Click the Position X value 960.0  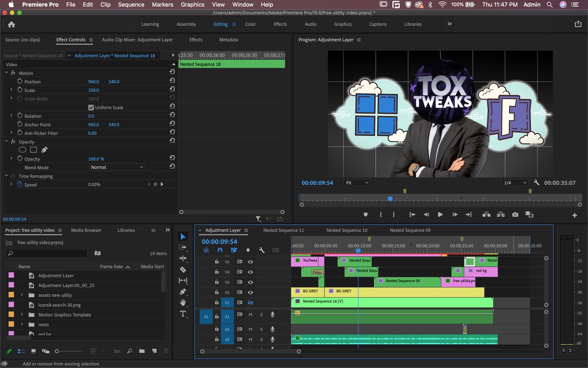94,82
